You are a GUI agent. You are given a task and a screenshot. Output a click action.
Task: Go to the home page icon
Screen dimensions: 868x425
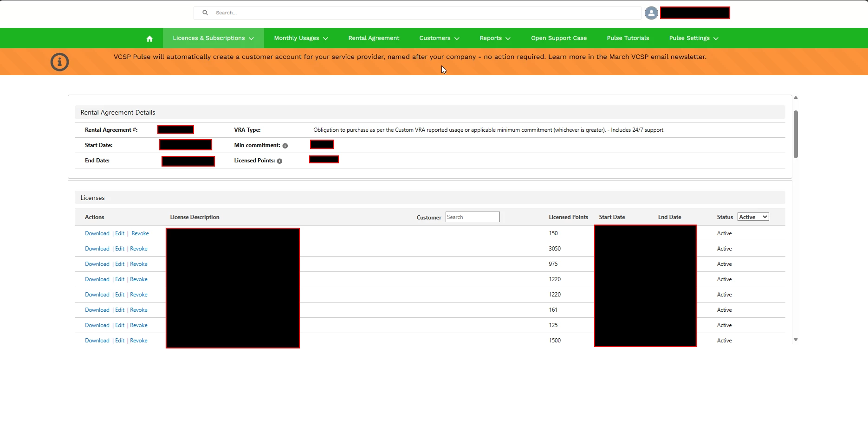[x=149, y=39]
